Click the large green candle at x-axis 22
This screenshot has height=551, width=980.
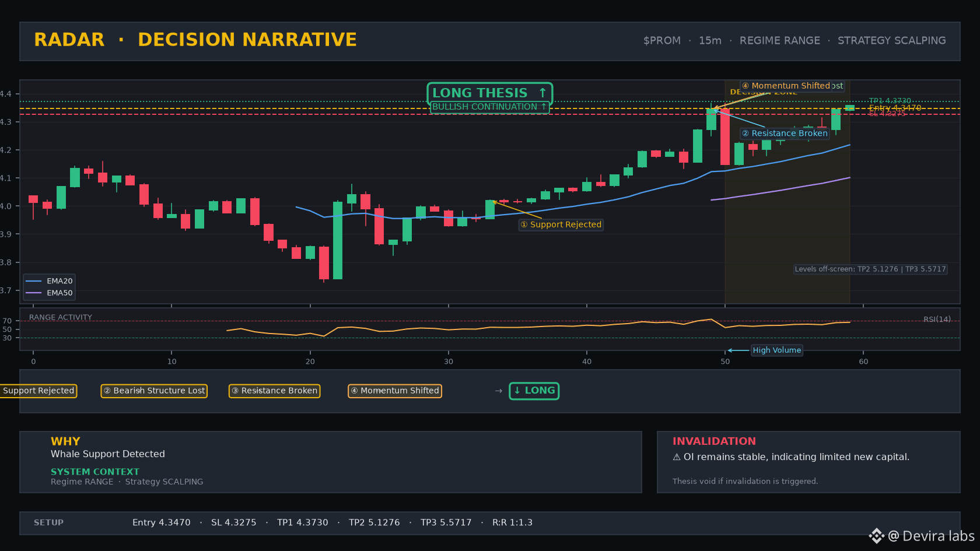[x=338, y=240]
